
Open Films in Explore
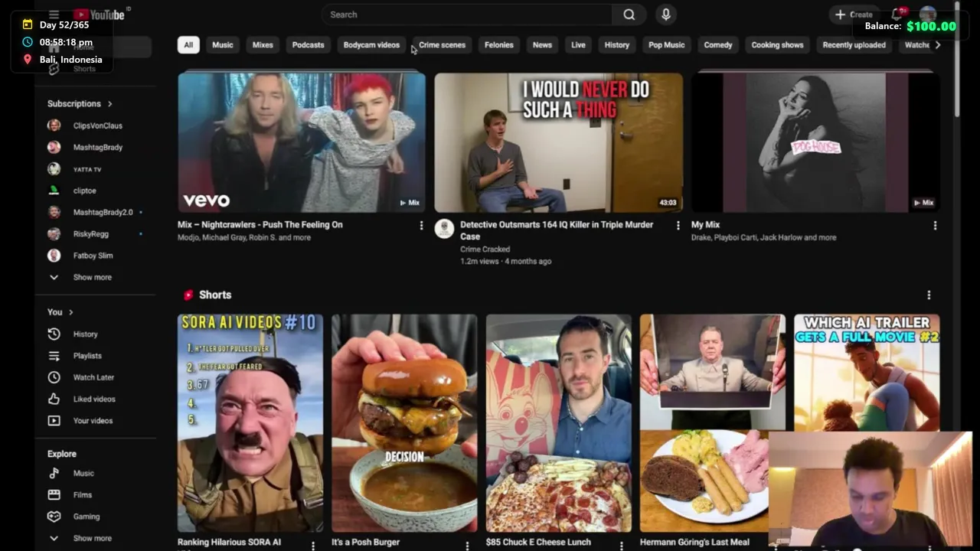point(82,495)
